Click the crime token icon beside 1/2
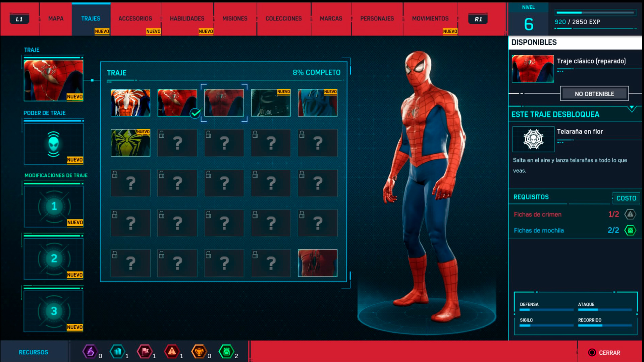Image resolution: width=644 pixels, height=362 pixels. [x=630, y=214]
